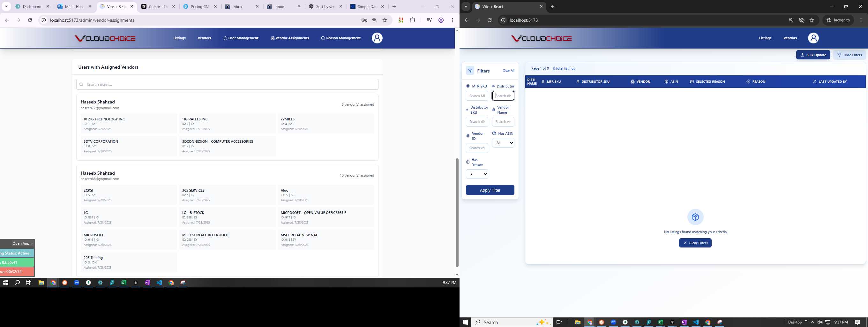Show hidden system tray icons chevron
The width and height of the screenshot is (868, 327).
[x=812, y=322]
